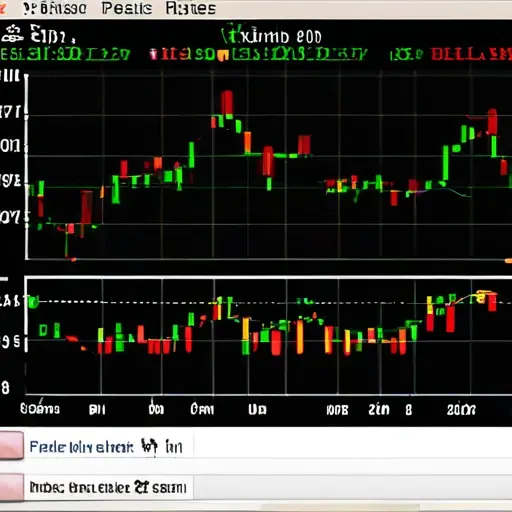Screen dimensions: 512x512
Task: Open the first menu in the top bar
Action: pyautogui.click(x=55, y=9)
